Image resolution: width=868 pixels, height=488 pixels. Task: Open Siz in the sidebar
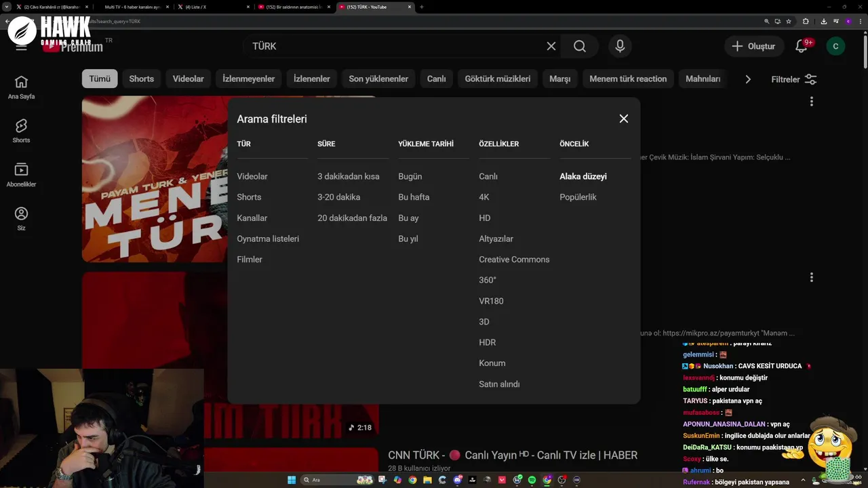(21, 219)
